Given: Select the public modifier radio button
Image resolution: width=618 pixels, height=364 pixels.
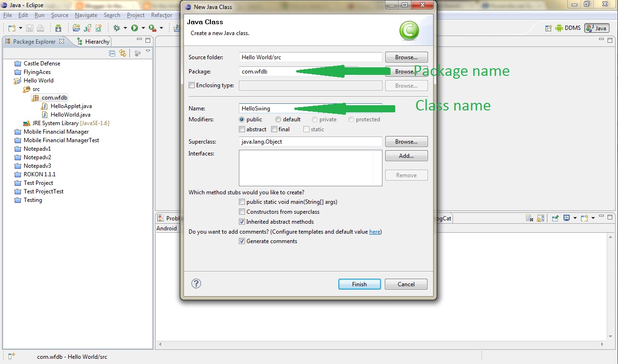Looking at the screenshot, I should 242,119.
